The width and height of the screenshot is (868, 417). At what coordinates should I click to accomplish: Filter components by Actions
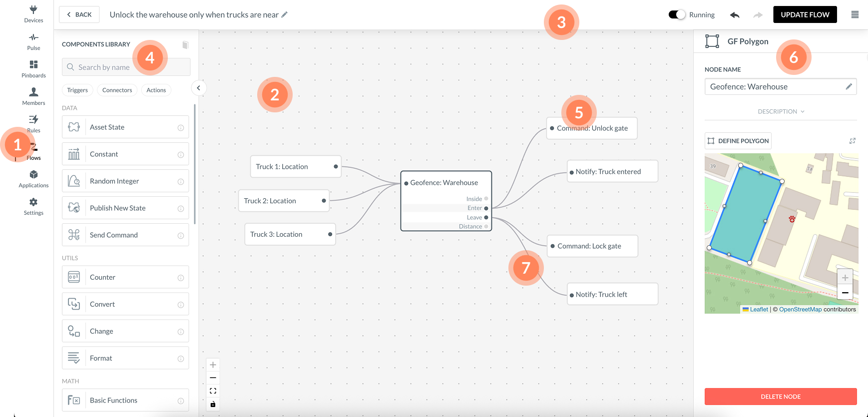tap(156, 90)
